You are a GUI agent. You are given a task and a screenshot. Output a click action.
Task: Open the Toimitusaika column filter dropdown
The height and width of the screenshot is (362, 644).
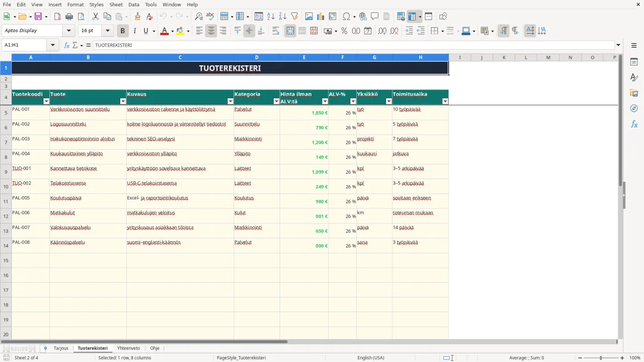(x=445, y=101)
